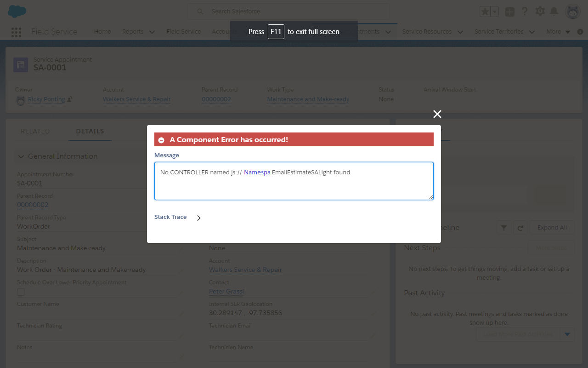Open Maintenance and Make-ready work type link
The image size is (588, 368).
pos(308,99)
